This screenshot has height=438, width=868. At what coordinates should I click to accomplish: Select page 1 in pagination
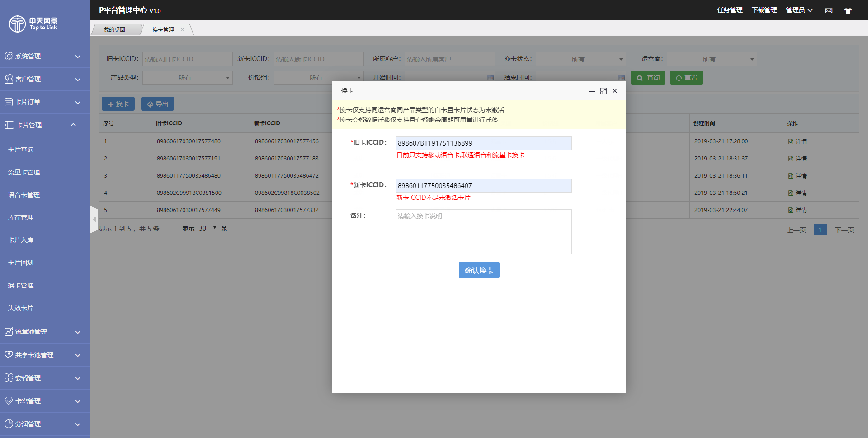click(821, 230)
